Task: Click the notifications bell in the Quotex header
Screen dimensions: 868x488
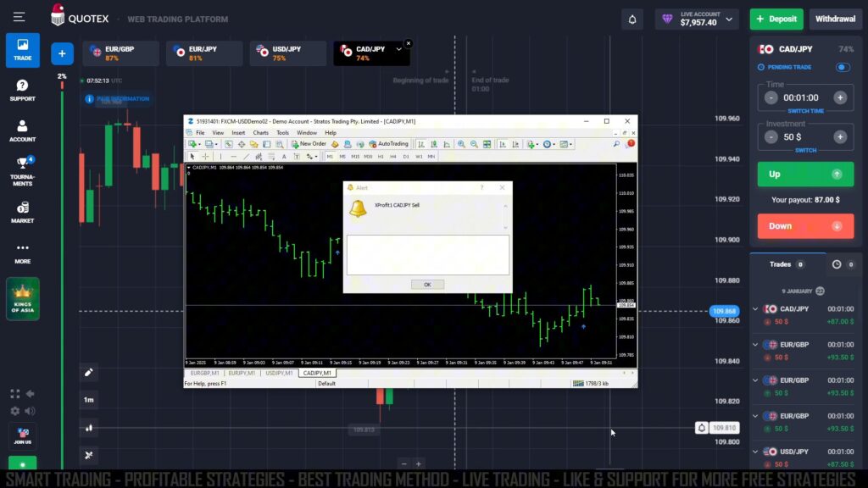Action: click(x=632, y=19)
